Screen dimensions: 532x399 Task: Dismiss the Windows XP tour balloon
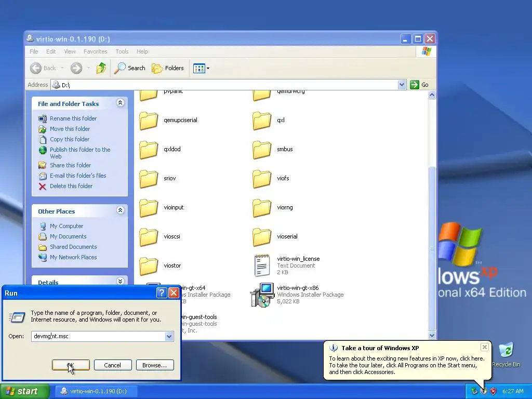[485, 347]
